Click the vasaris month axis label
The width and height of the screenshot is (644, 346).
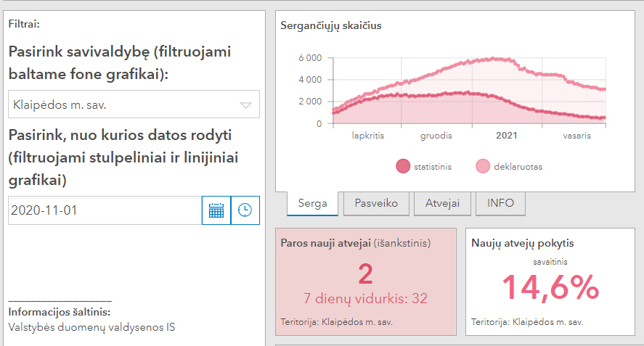click(577, 135)
